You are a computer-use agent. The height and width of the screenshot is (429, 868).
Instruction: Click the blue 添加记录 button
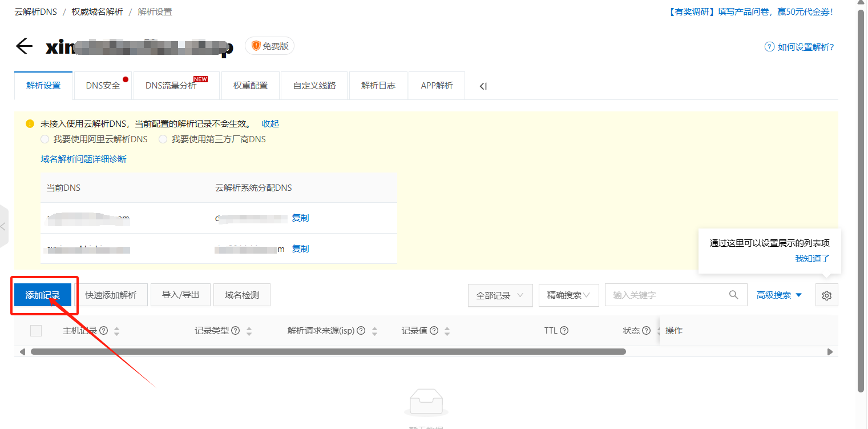click(43, 295)
